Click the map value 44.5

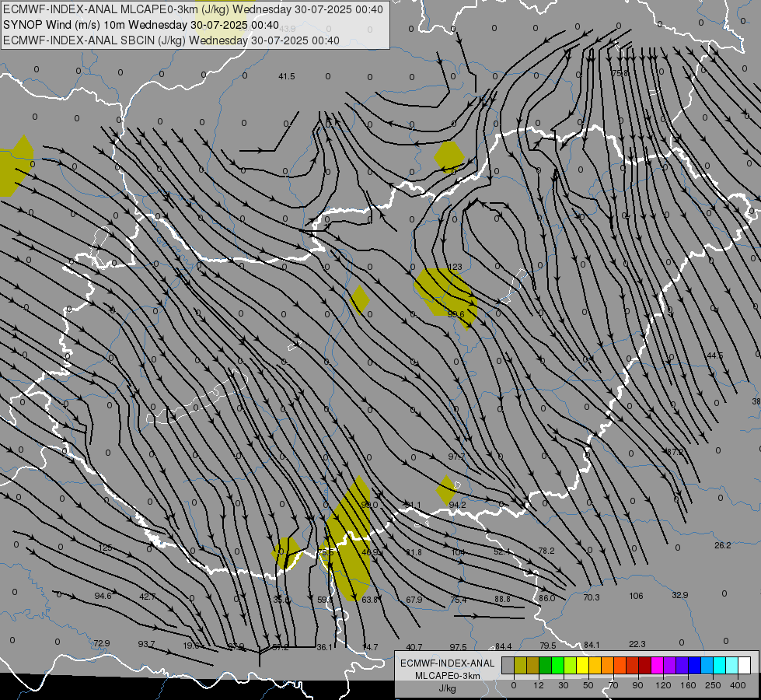(x=714, y=355)
